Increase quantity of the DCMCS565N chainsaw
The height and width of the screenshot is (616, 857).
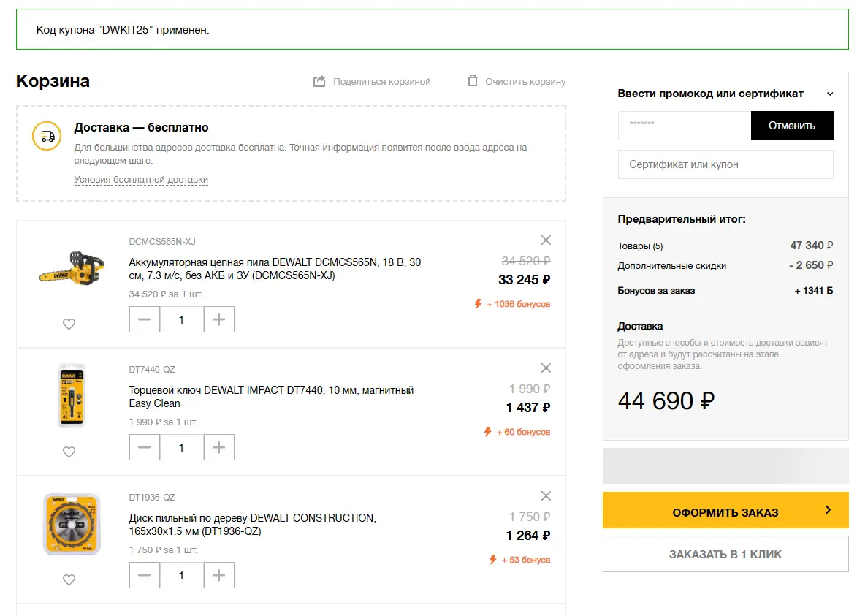(x=218, y=319)
